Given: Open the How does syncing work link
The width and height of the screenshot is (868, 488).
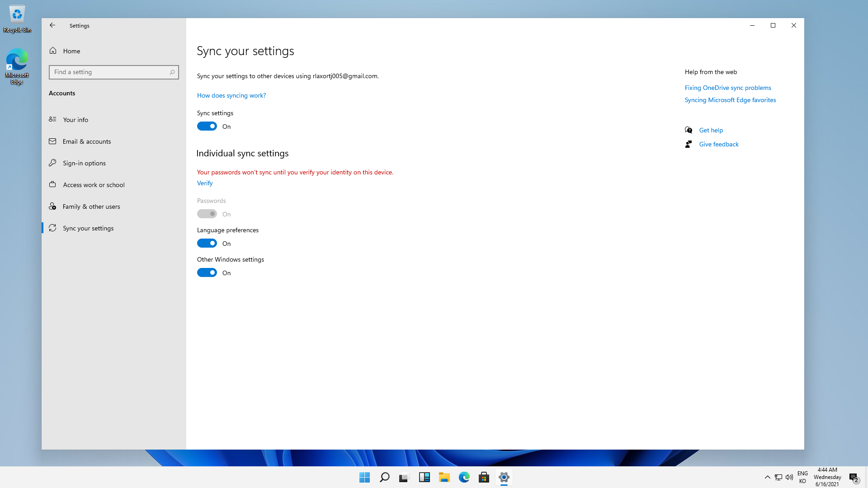Looking at the screenshot, I should click(x=231, y=95).
